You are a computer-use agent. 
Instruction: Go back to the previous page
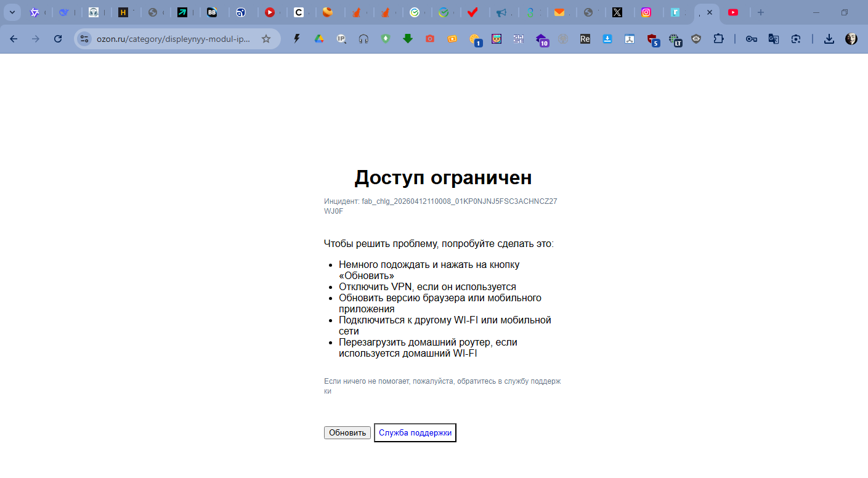(x=14, y=39)
